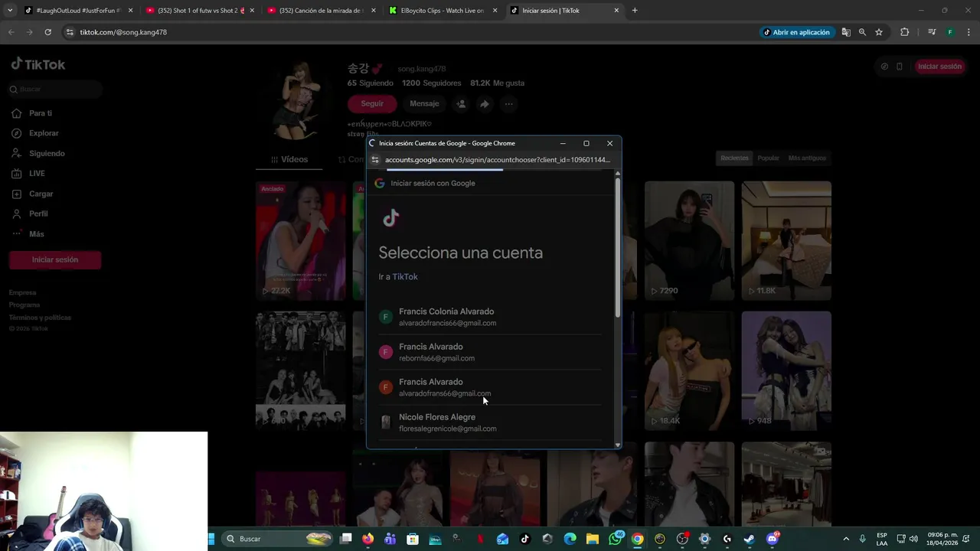Image resolution: width=980 pixels, height=551 pixels.
Task: Open a new browser tab
Action: point(635,11)
